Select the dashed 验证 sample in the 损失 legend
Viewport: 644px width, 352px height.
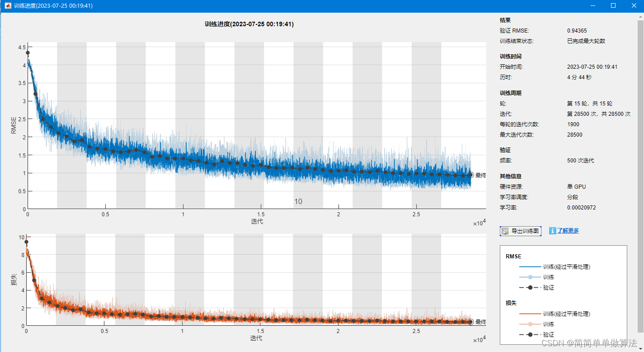pos(530,335)
